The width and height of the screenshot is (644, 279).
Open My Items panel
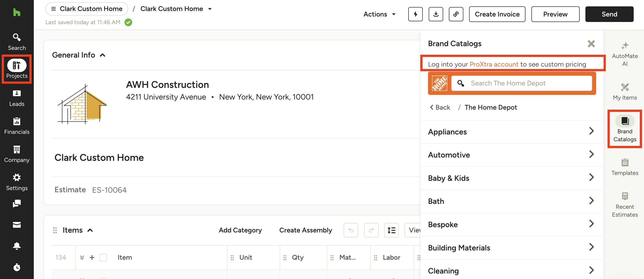click(x=625, y=92)
